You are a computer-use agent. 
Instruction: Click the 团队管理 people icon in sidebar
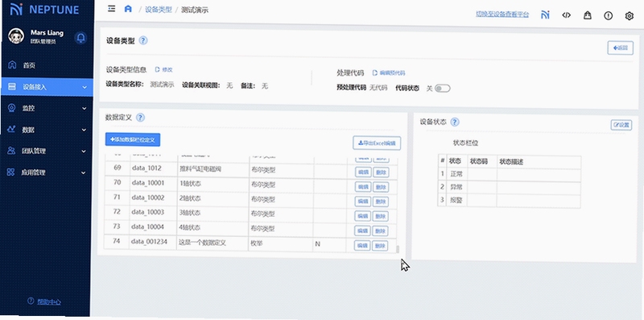tap(11, 151)
